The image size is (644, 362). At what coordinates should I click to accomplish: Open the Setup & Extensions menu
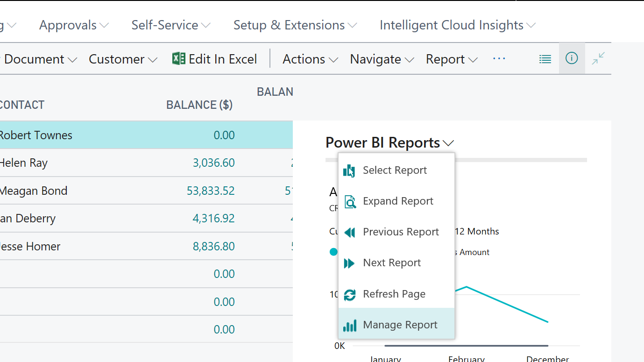coord(295,25)
